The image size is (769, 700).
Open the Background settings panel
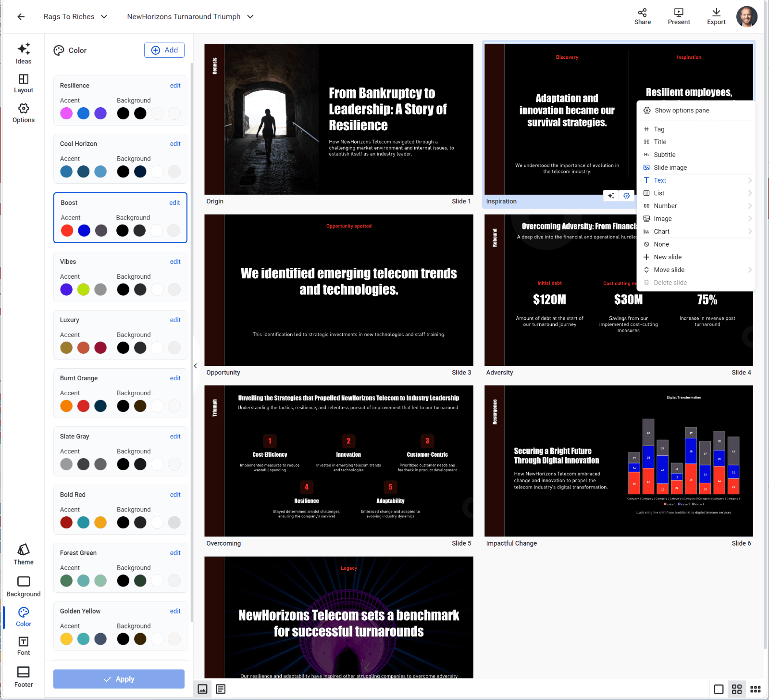(x=23, y=586)
